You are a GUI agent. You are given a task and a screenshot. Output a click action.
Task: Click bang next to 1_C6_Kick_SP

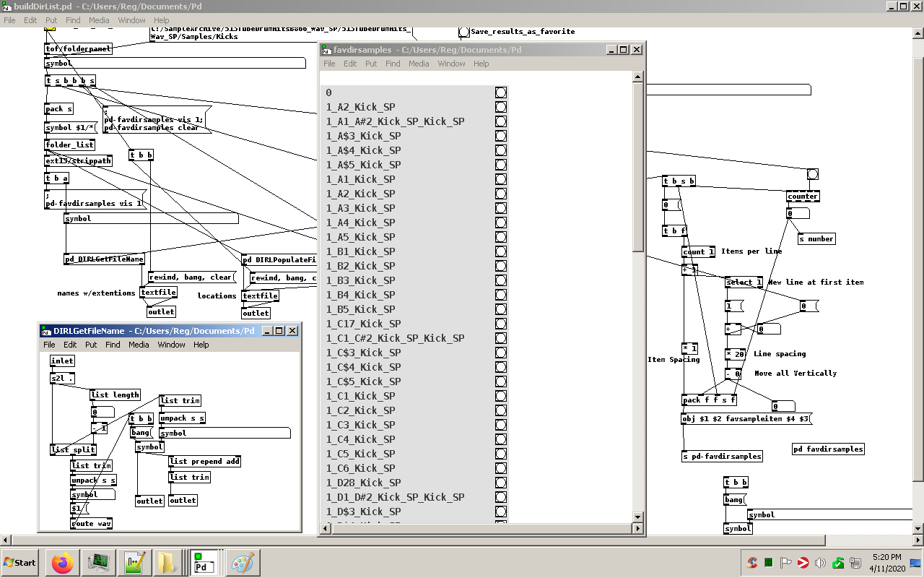[x=501, y=468]
